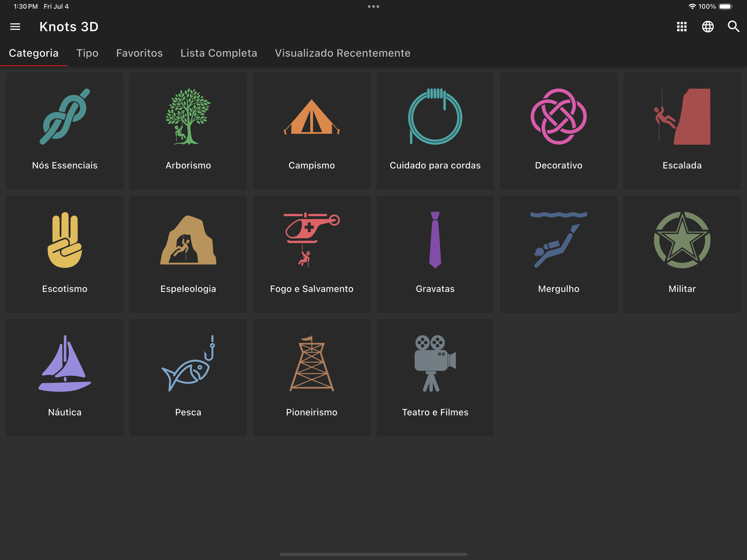Show the Visualizado Recentemente tab
The width and height of the screenshot is (747, 560).
pos(343,53)
